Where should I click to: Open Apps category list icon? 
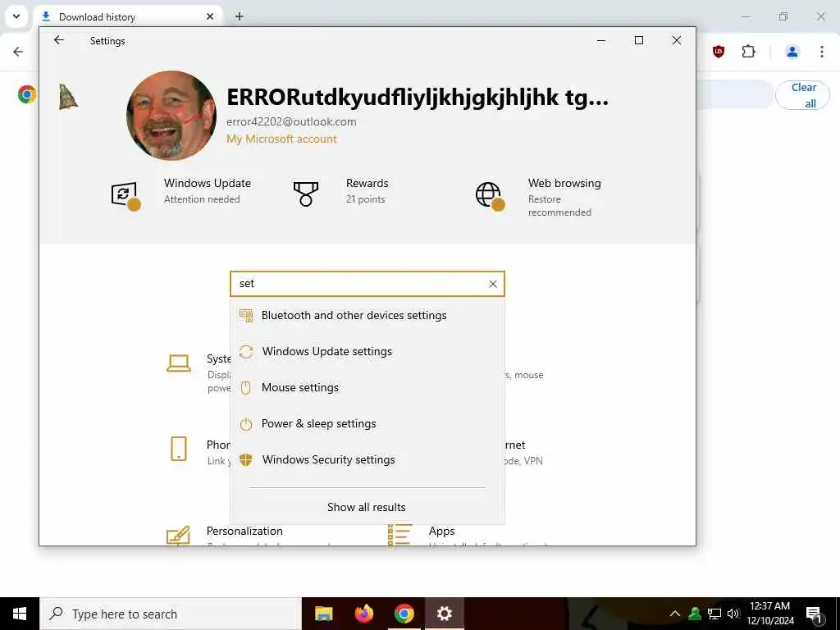tap(399, 535)
